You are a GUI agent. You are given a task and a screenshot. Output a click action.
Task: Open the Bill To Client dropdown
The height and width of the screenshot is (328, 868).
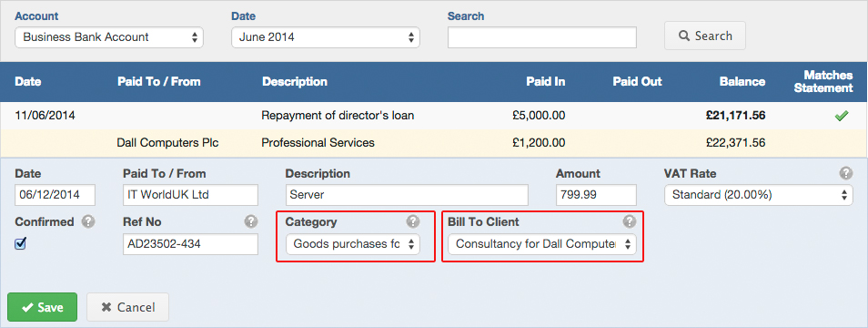[x=542, y=244]
